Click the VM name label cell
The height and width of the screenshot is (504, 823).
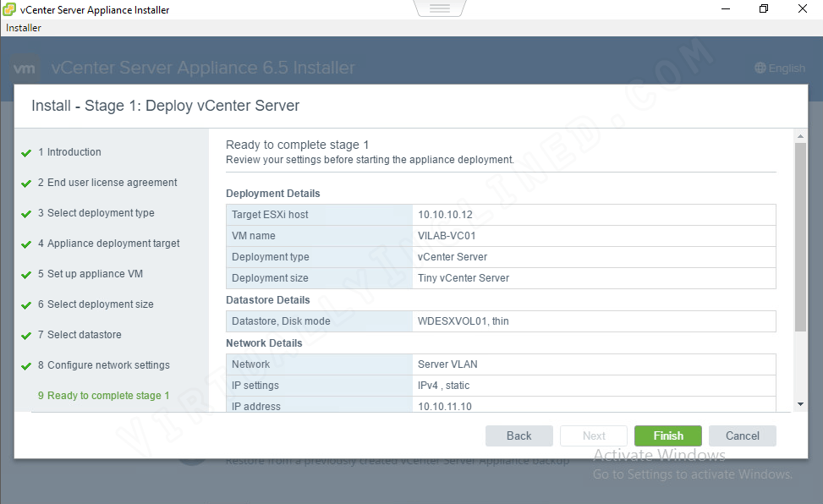tap(319, 236)
